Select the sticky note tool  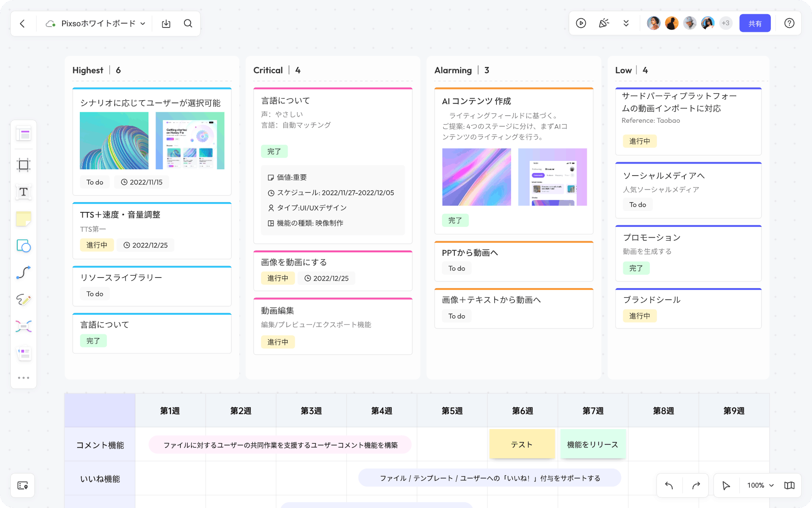coord(23,219)
